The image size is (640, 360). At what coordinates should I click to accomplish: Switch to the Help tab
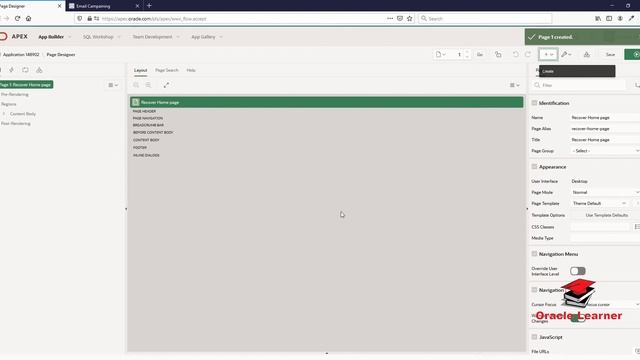[191, 70]
